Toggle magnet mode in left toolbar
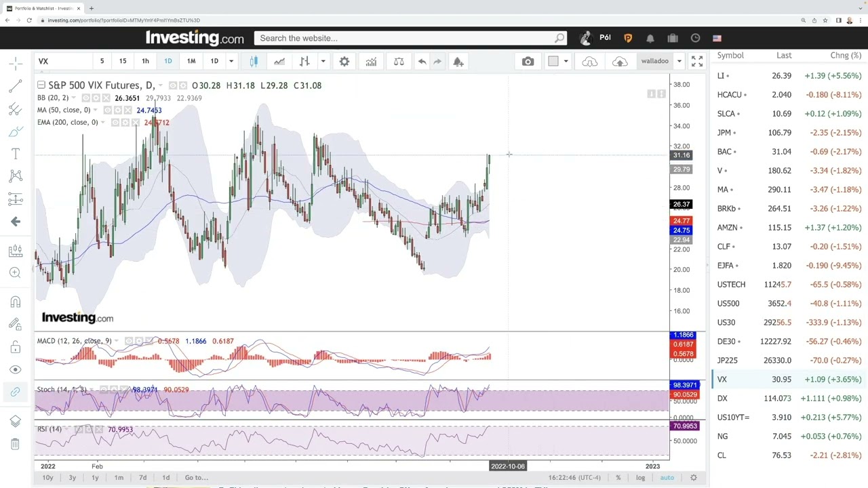 pos(15,302)
